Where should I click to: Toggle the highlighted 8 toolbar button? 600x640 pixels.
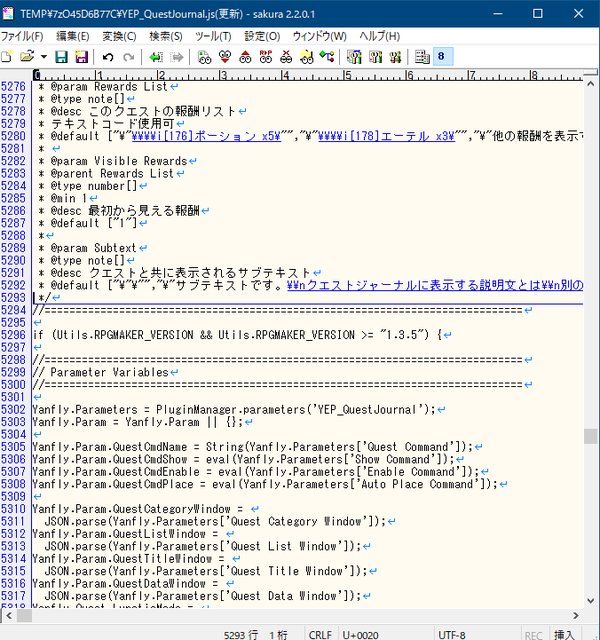[443, 57]
